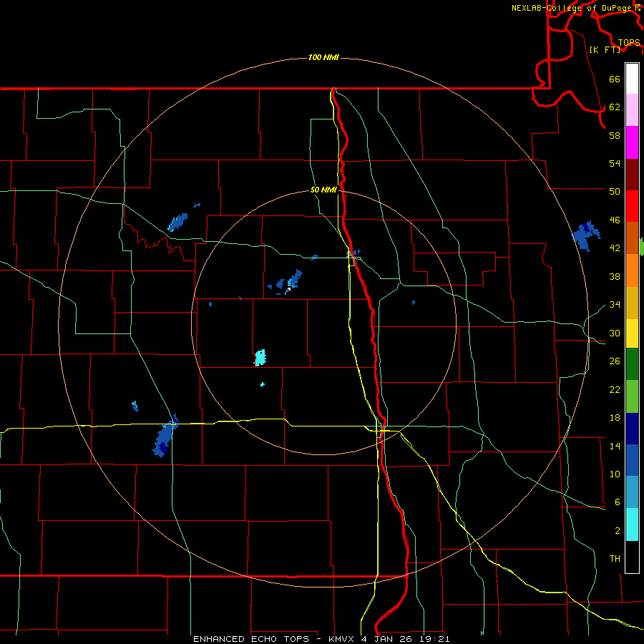Viewport: 644px width, 644px height.
Task: Click the 66 value on the legend
Action: (x=615, y=79)
